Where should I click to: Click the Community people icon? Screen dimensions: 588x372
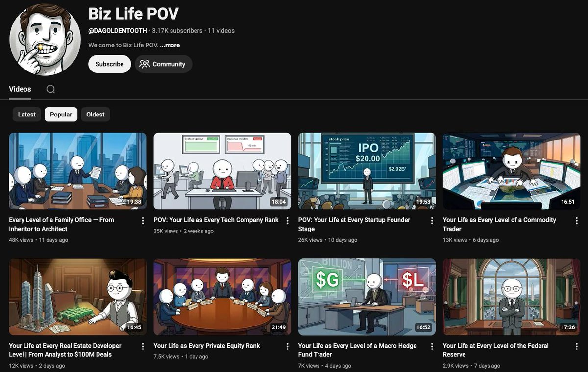[144, 64]
